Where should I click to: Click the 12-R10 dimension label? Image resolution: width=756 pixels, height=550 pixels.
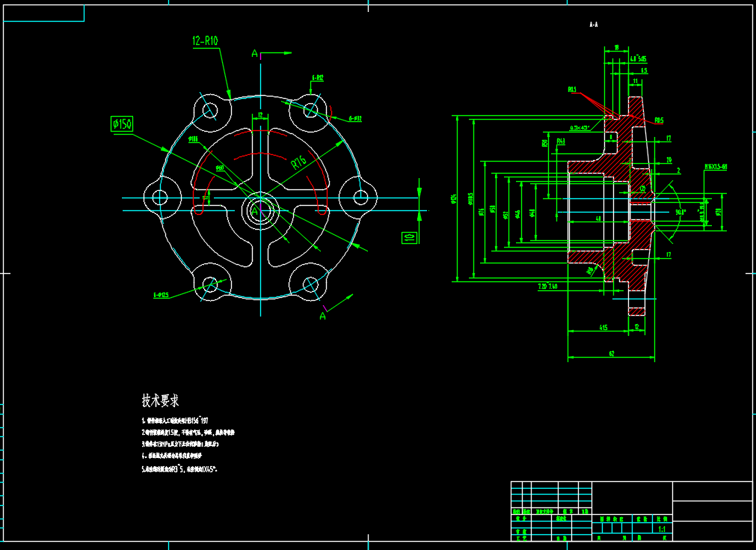click(x=204, y=42)
